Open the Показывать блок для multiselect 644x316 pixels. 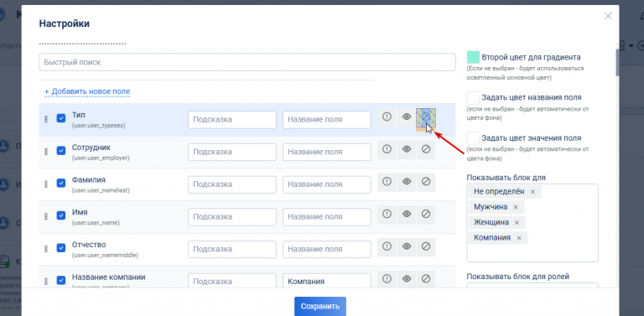pyautogui.click(x=532, y=223)
